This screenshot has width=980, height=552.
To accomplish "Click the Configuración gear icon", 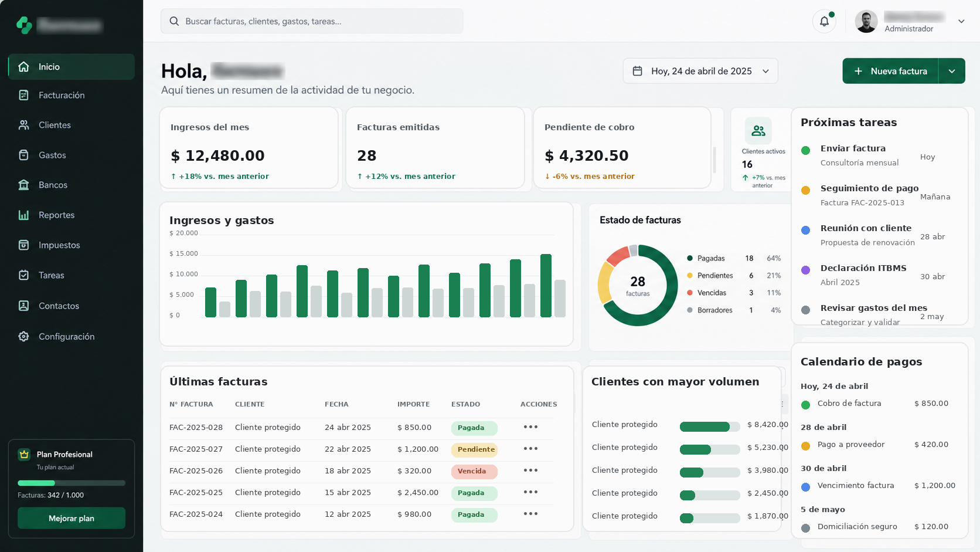I will tap(23, 336).
